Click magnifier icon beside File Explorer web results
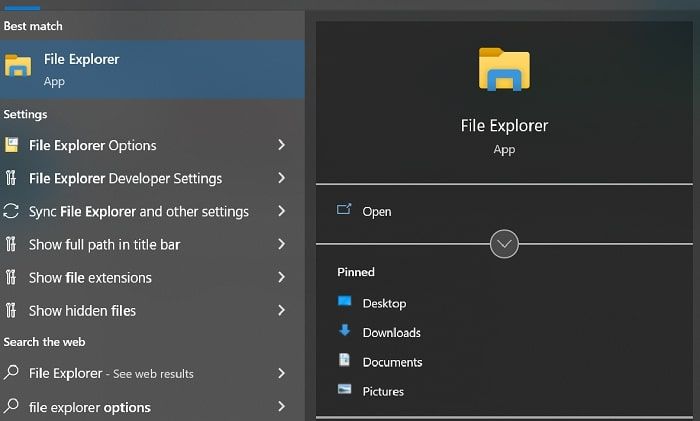The height and width of the screenshot is (421, 700). click(11, 372)
